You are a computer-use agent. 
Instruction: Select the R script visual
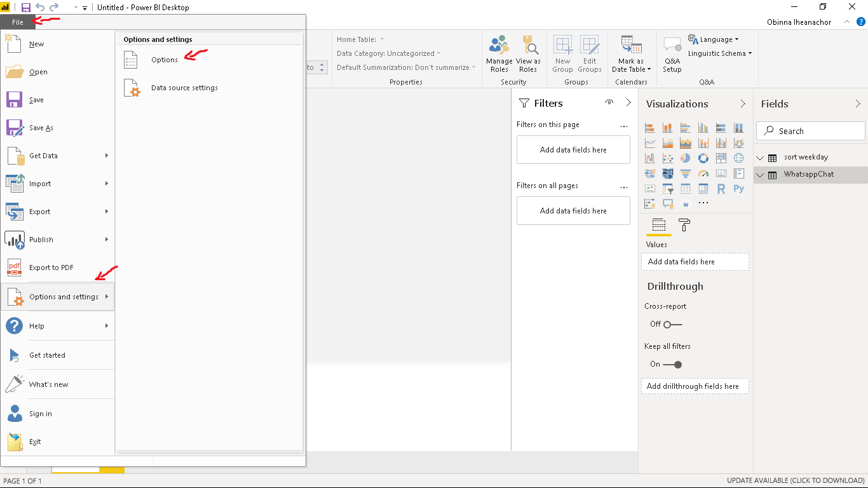(721, 189)
